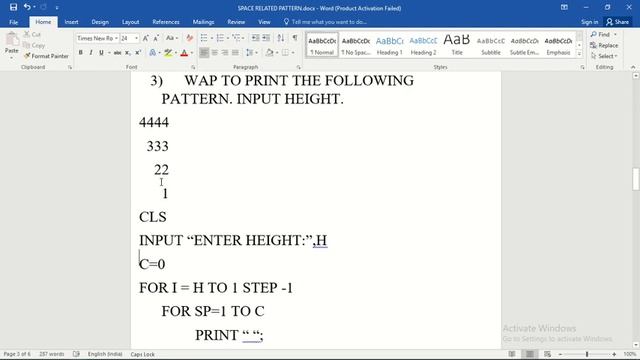Start a bulleted list

coord(204,38)
